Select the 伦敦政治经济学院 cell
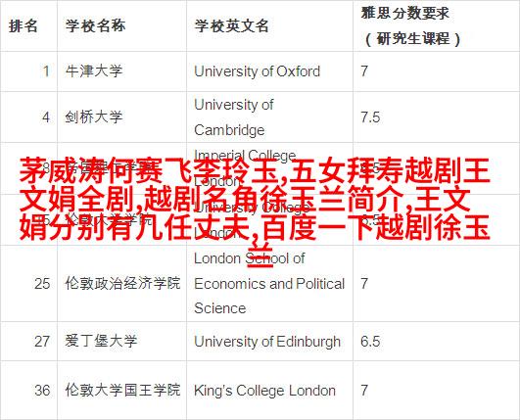Screen dimensions: 520x420 point(122,283)
